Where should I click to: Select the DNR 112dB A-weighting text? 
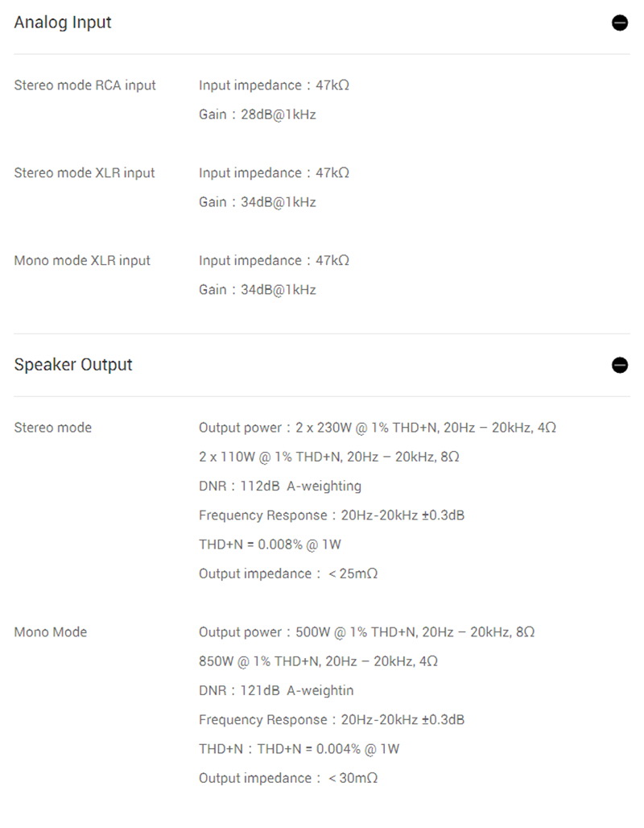tap(280, 486)
